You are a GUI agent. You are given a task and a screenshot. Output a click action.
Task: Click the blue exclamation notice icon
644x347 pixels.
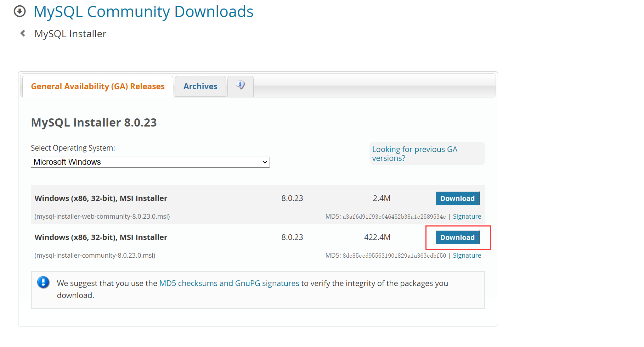tap(43, 282)
